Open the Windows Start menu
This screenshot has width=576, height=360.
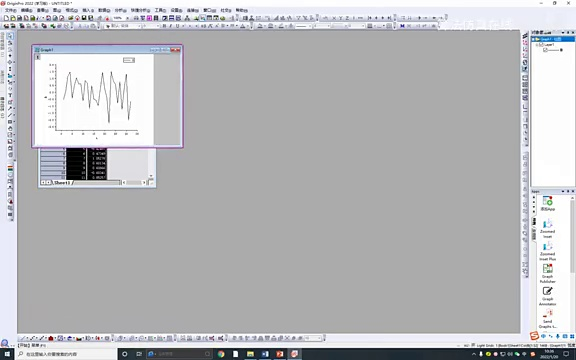point(7,354)
